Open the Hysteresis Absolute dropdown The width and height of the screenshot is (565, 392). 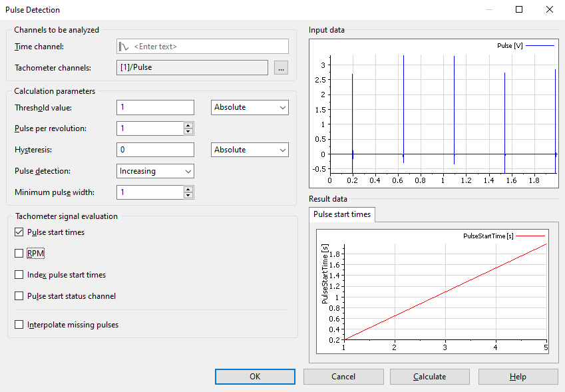tap(250, 150)
